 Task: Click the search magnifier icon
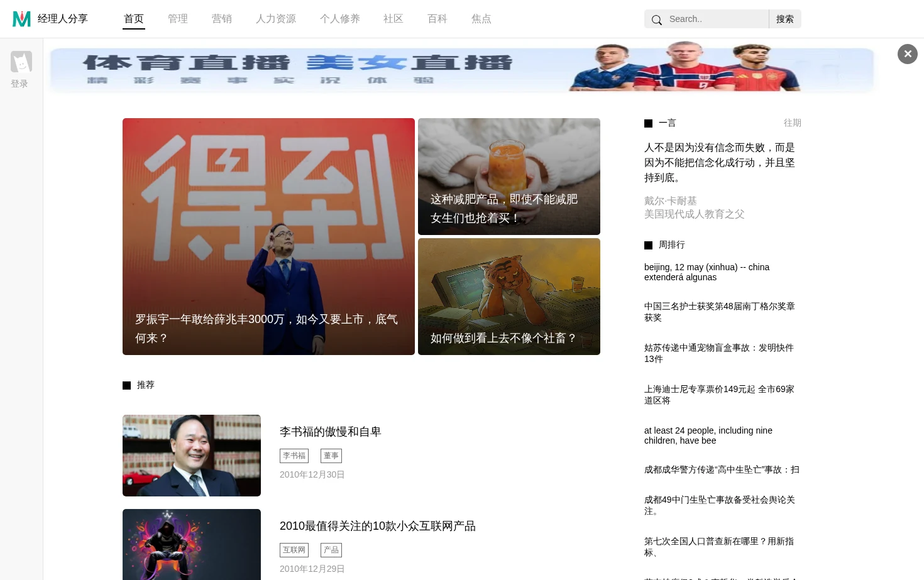point(657,19)
